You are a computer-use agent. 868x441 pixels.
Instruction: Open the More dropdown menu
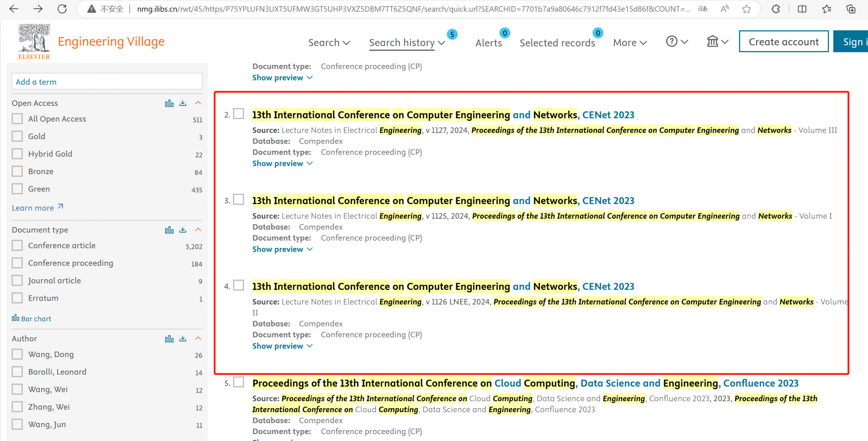coord(630,42)
